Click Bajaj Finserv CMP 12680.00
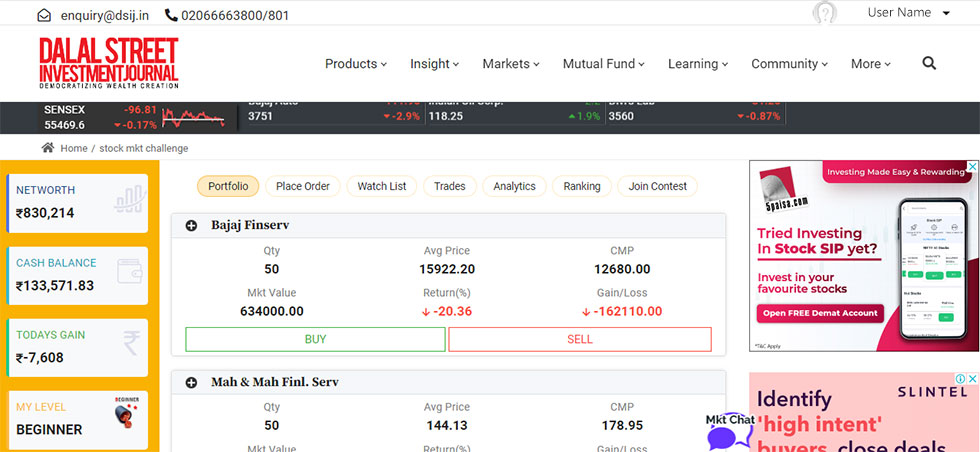Viewport: 980px width, 452px height. pos(622,269)
